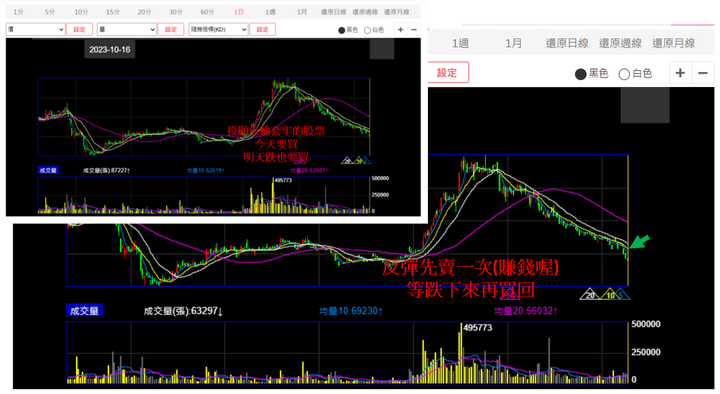Open the 價 dropdown
This screenshot has height=394, width=720.
point(35,29)
